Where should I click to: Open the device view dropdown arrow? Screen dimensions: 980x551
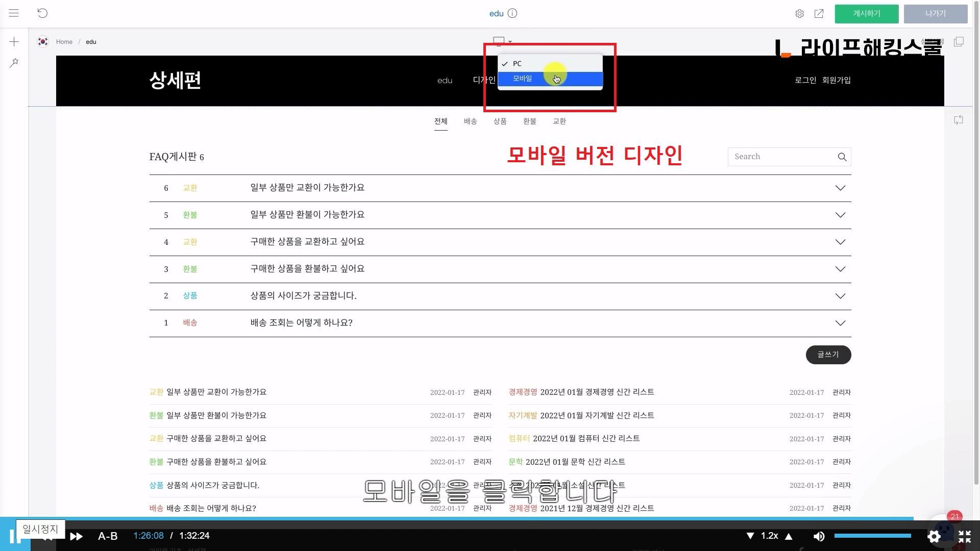pos(510,42)
